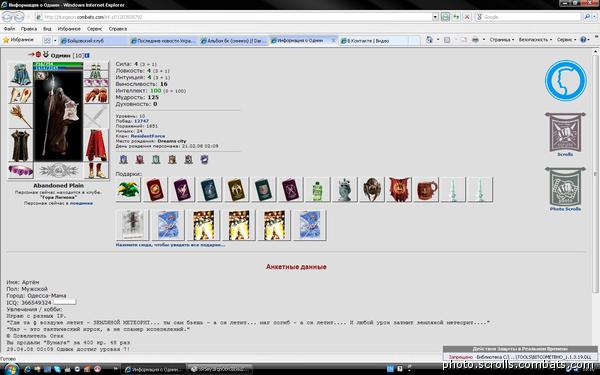
Task: Expand the address bar history dropdown
Action: (435, 17)
